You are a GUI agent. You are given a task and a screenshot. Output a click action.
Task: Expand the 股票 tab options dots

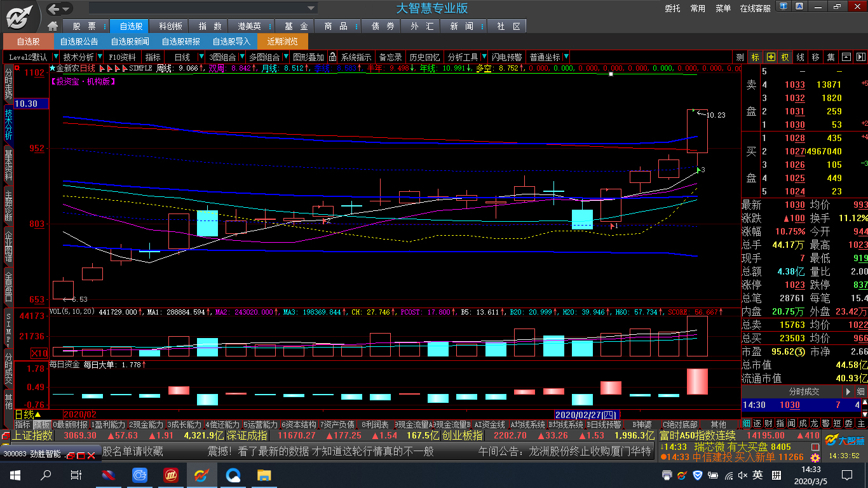coord(104,27)
